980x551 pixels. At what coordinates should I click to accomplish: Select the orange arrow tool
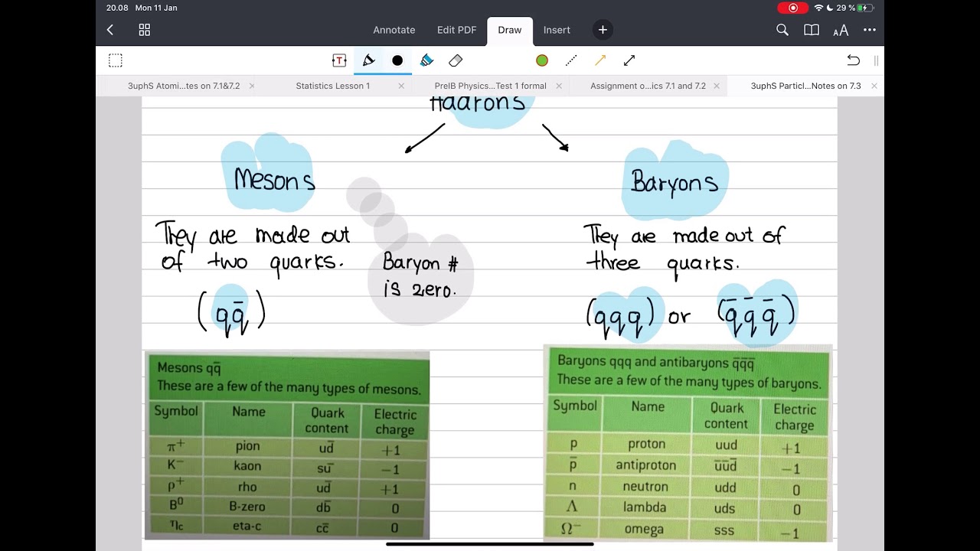tap(600, 60)
